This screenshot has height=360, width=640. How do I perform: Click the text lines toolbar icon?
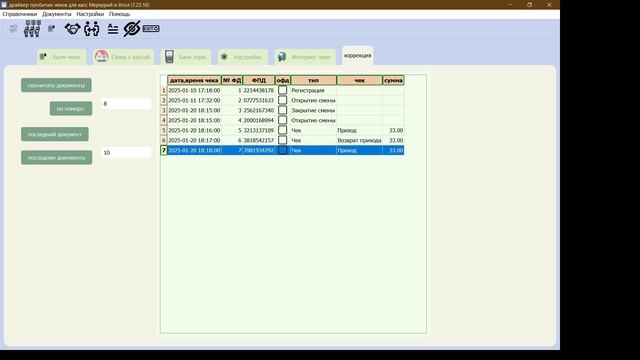point(113,29)
